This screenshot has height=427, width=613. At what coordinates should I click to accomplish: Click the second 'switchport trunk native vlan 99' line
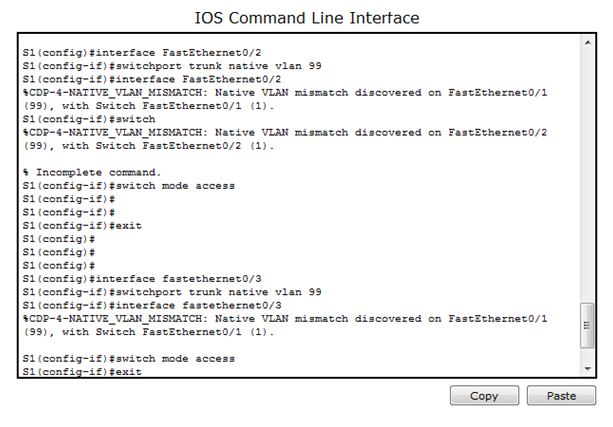(172, 292)
